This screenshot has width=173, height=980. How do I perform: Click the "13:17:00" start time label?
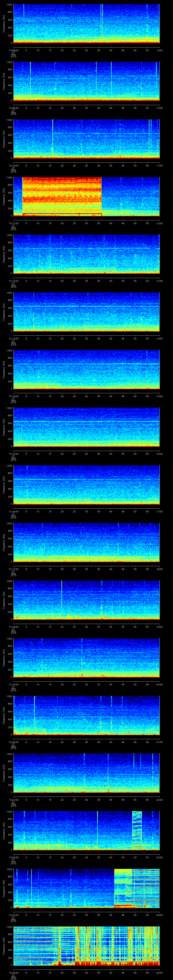click(13, 569)
